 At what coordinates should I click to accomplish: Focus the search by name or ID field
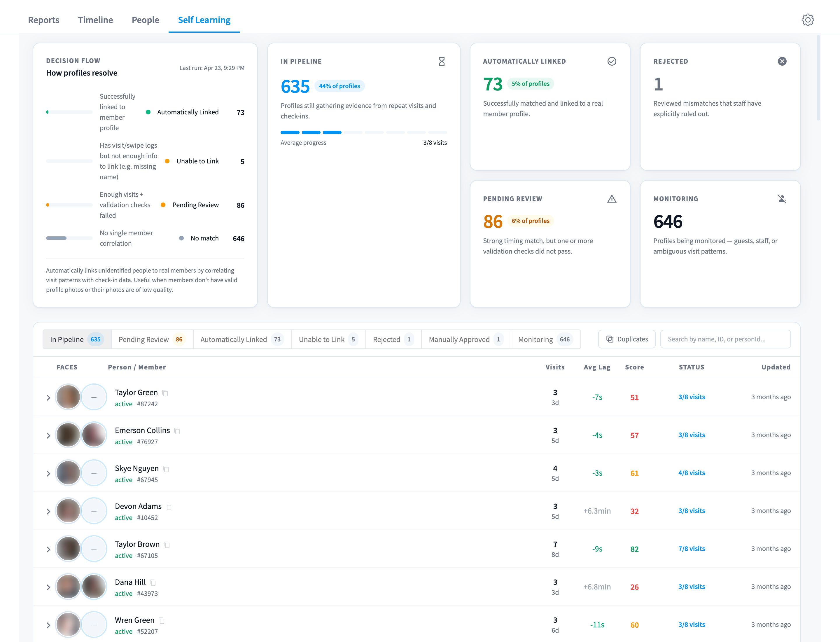tap(725, 339)
